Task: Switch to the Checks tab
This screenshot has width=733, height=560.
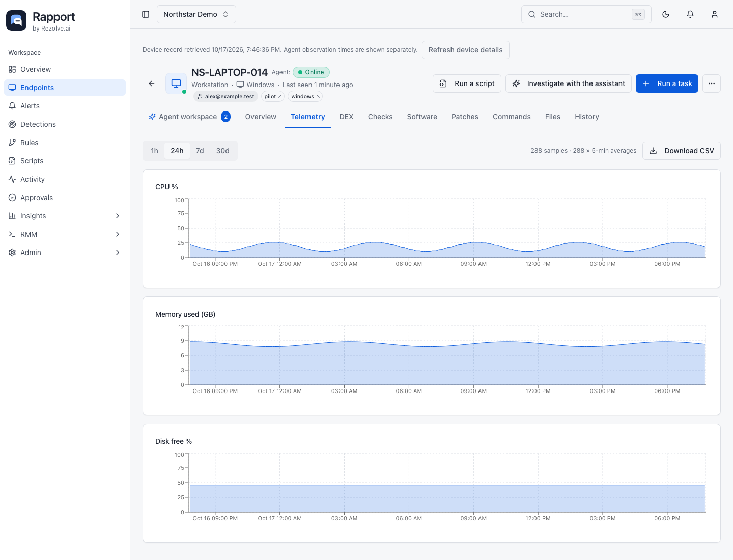Action: click(380, 117)
